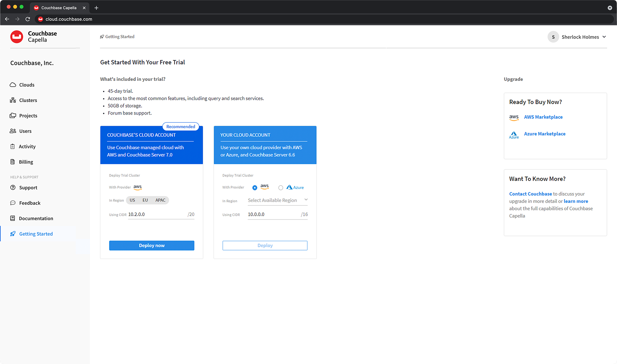Viewport: 617px width, 364px height.
Task: Click the Activity clipboard icon
Action: [x=13, y=146]
